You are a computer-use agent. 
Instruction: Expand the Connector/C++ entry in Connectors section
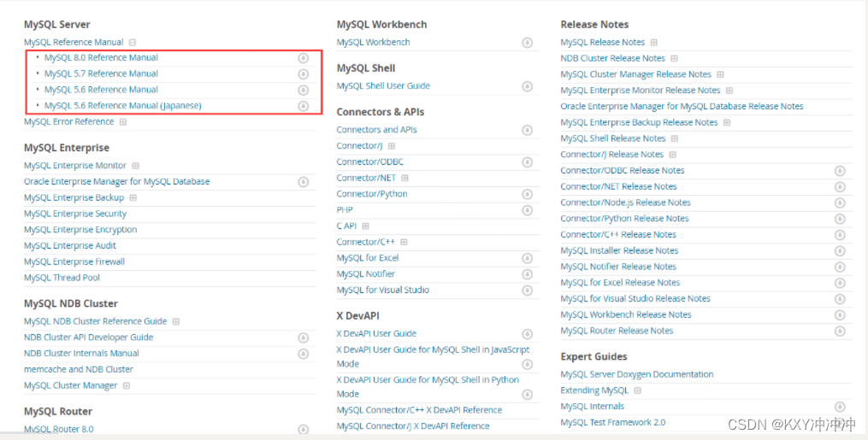pos(404,242)
